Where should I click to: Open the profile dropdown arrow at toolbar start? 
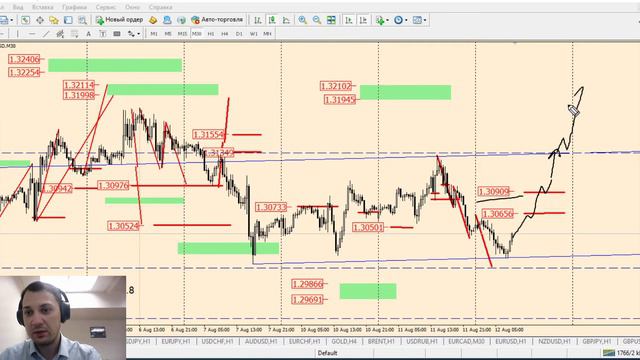pos(11,20)
